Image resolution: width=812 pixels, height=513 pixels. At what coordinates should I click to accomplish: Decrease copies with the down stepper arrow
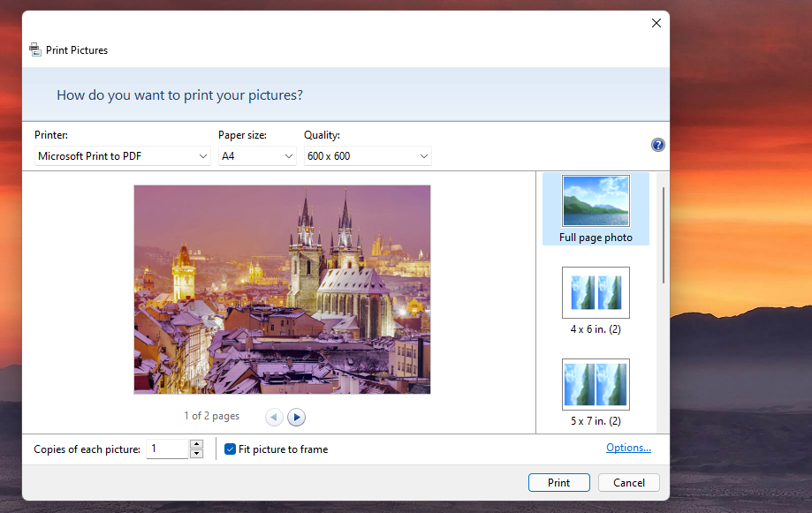tap(196, 453)
